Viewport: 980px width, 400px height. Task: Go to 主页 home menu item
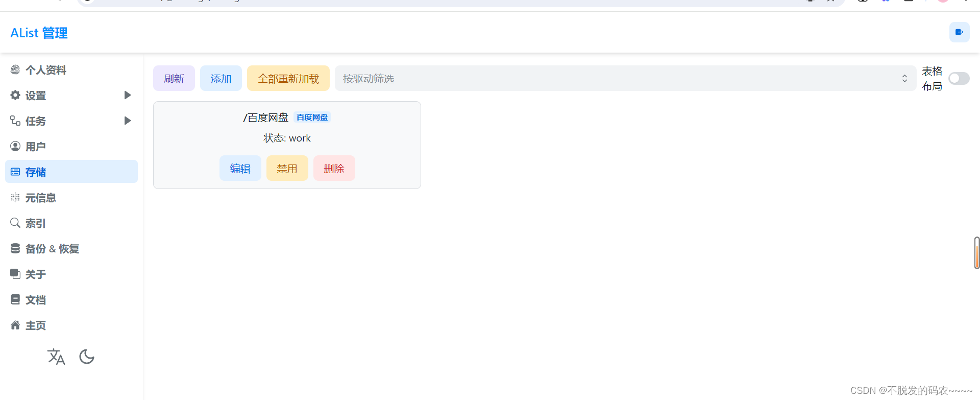tap(71, 325)
